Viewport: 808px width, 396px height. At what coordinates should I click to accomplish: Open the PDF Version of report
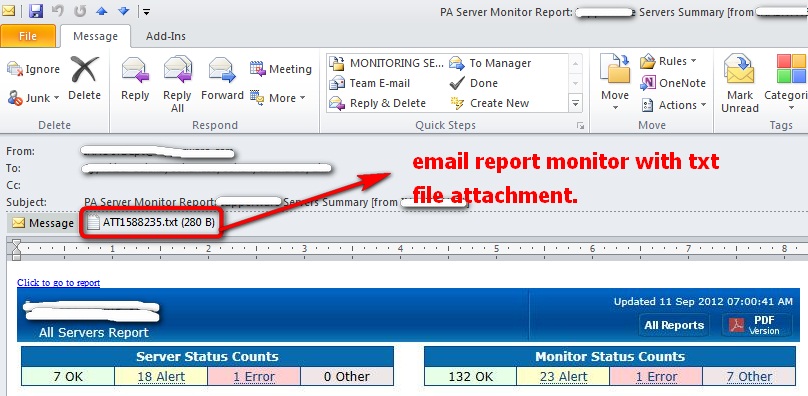pyautogui.click(x=756, y=325)
